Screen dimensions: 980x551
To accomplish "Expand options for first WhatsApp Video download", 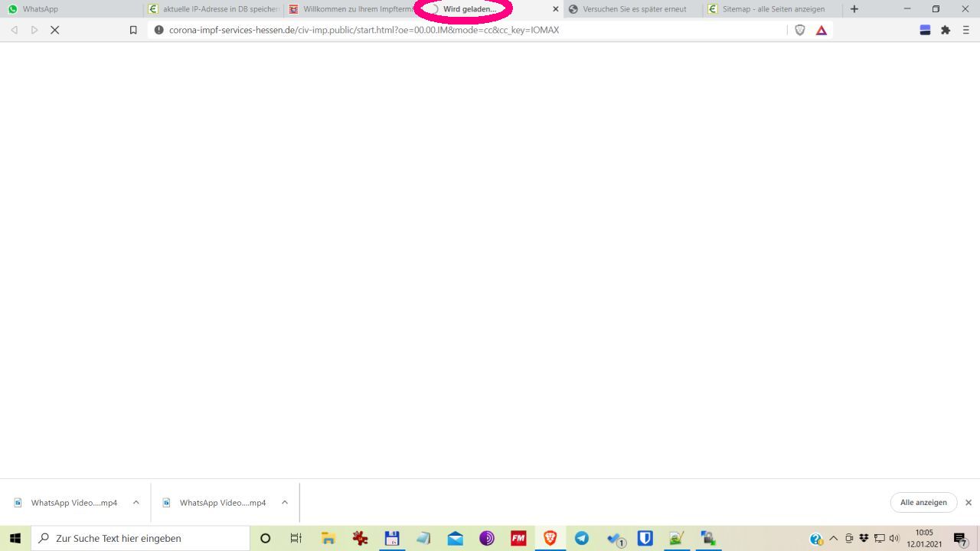I will (136, 503).
